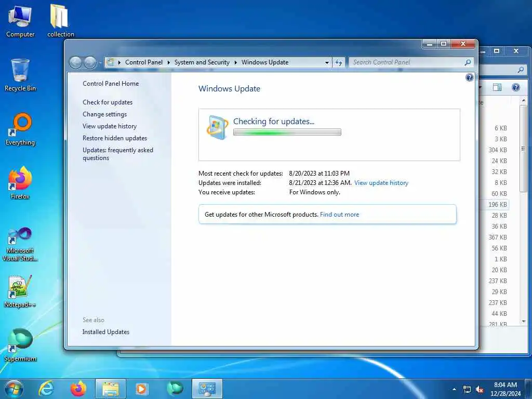532x399 pixels.
Task: Click Check for updates in sidebar
Action: [x=108, y=102]
